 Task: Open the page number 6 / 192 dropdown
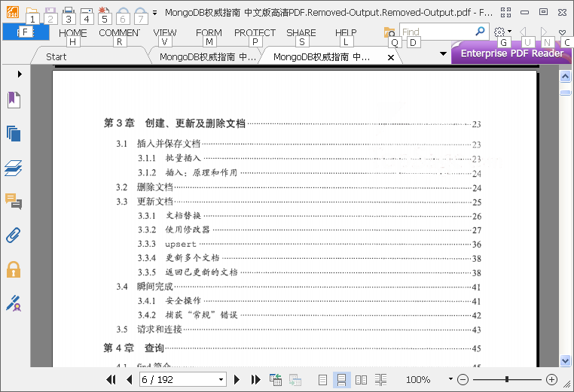(221, 379)
